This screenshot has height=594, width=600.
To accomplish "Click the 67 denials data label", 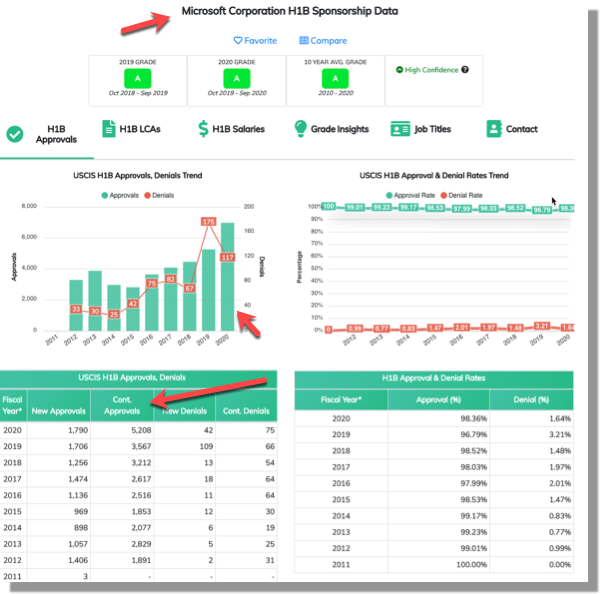I will pyautogui.click(x=189, y=288).
